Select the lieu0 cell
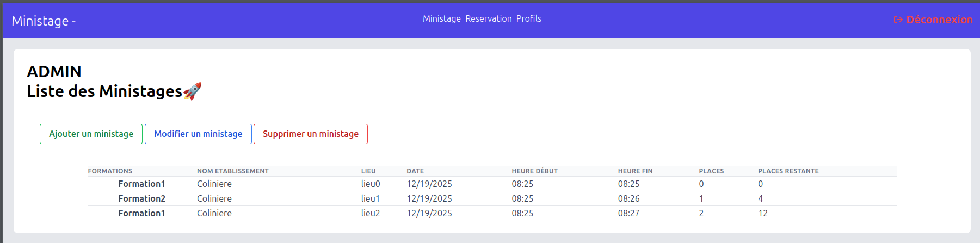This screenshot has width=980, height=243. click(x=371, y=184)
